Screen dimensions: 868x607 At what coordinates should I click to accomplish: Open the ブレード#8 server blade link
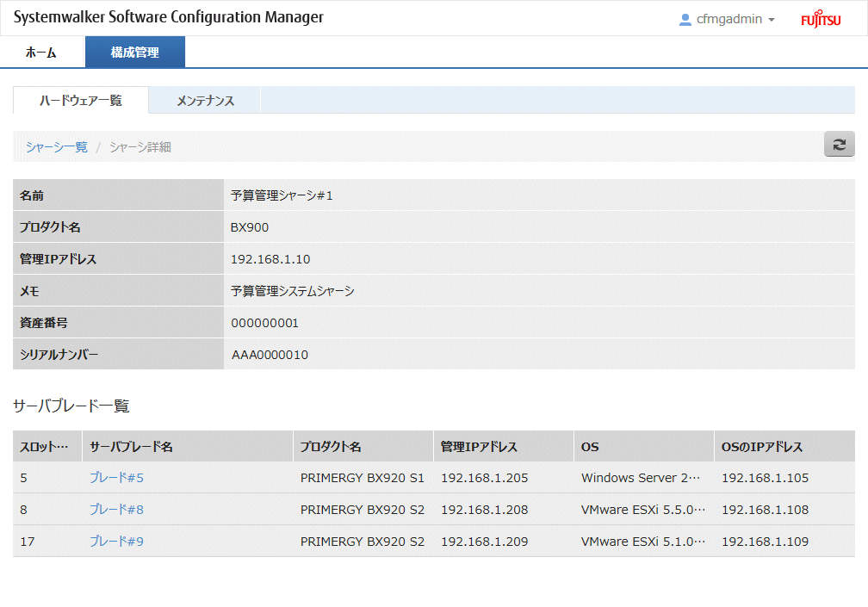tap(117, 510)
